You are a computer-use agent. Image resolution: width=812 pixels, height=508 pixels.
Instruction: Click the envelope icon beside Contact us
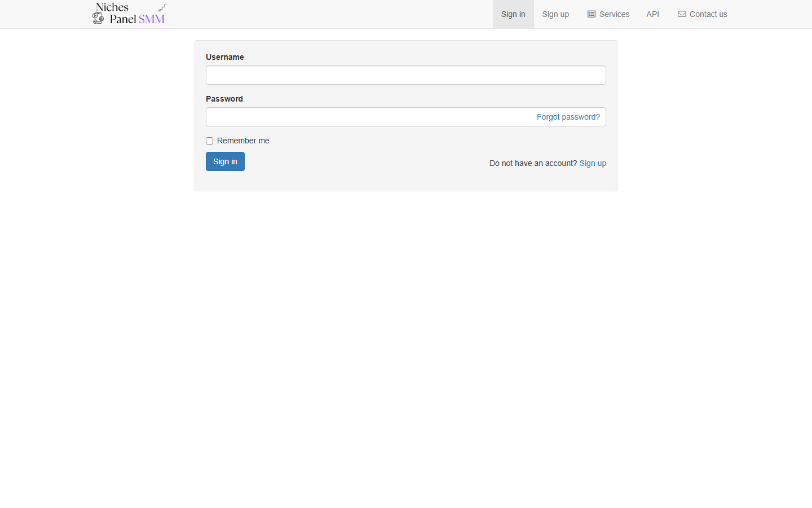[682, 14]
